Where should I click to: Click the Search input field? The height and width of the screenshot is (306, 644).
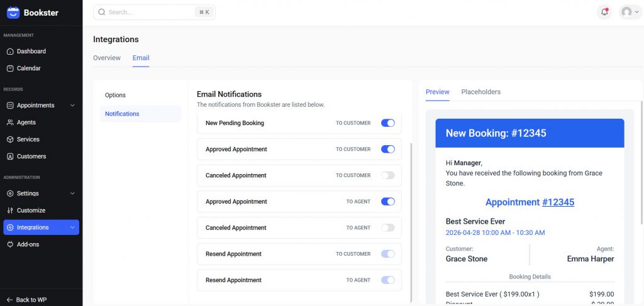tap(154, 13)
